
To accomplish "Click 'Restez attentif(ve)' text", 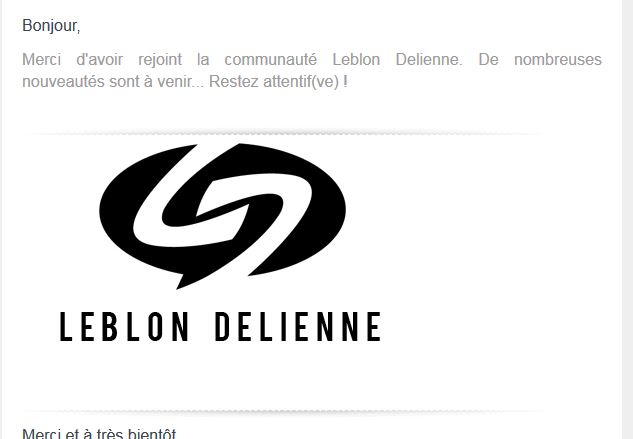I will pos(274,82).
